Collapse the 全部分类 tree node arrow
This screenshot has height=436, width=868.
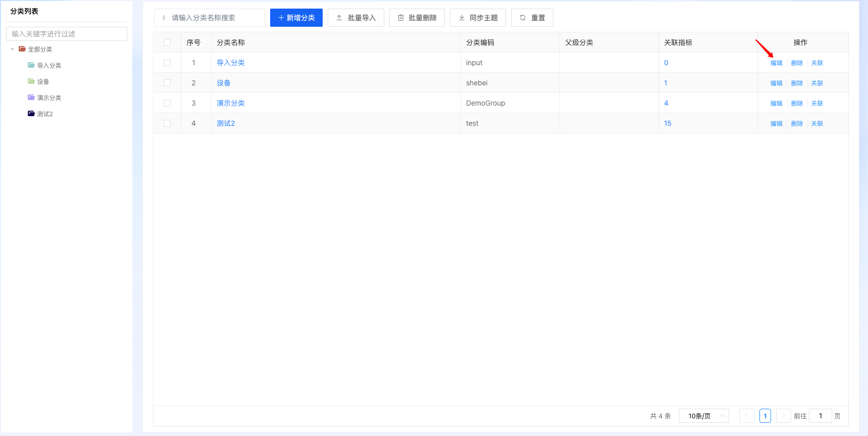[13, 49]
